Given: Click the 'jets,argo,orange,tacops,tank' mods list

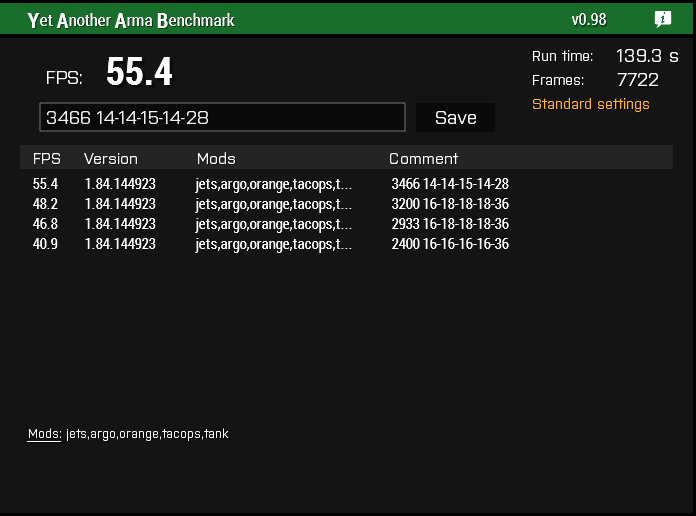Looking at the screenshot, I should (x=147, y=434).
